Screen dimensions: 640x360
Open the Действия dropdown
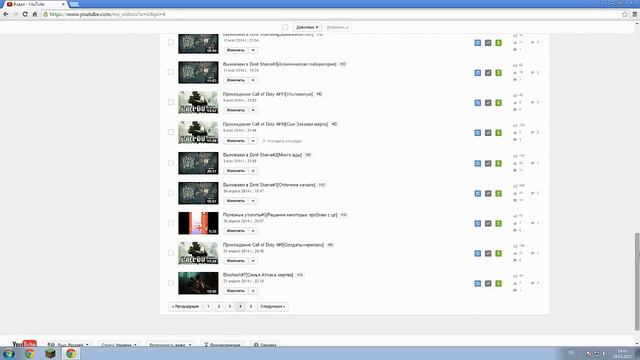click(x=307, y=27)
